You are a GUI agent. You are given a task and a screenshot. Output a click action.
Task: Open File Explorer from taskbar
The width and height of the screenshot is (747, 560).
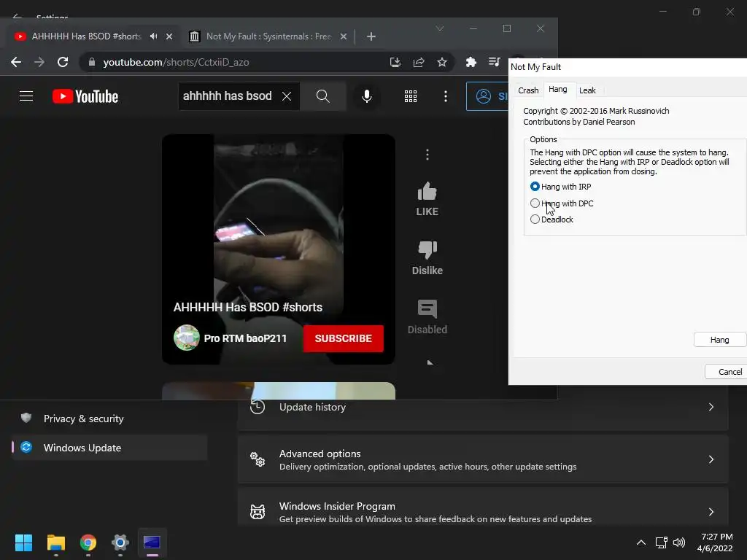(55, 542)
